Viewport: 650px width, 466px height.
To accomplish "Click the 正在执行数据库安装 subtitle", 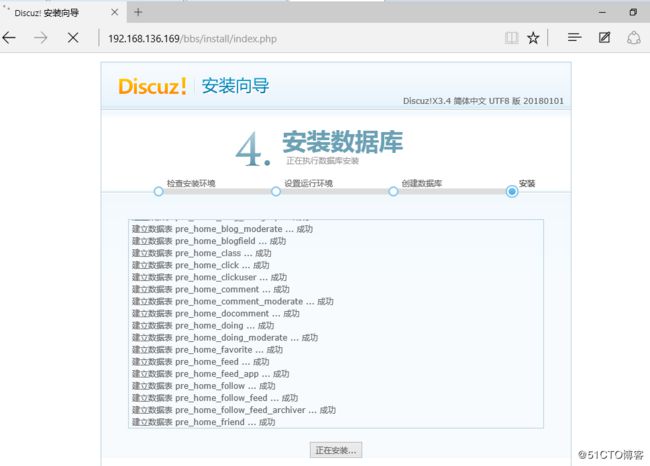I will point(323,161).
